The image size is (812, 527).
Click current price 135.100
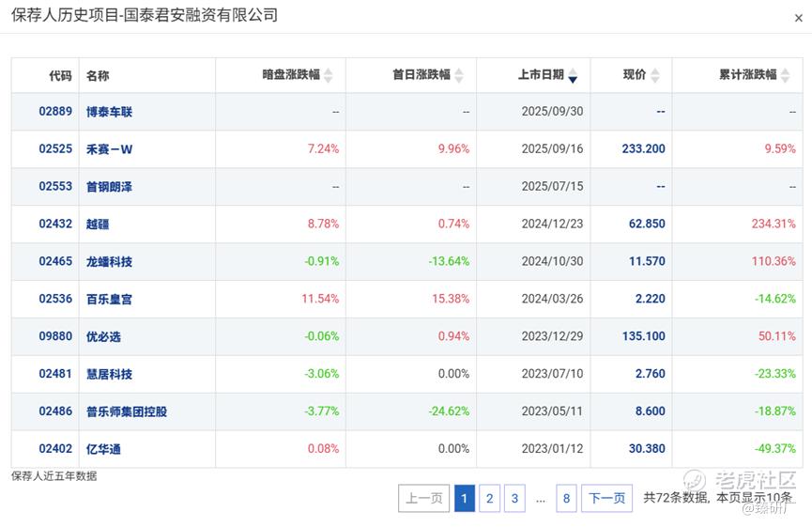coord(643,336)
